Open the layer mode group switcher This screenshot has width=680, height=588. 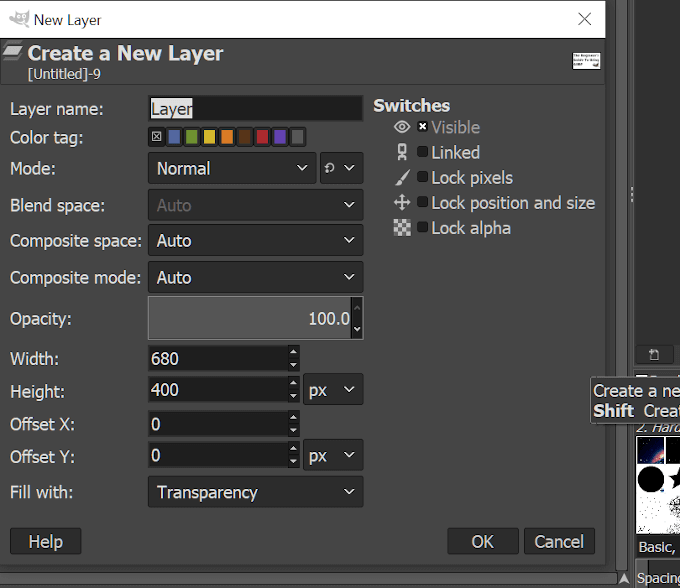tap(340, 168)
